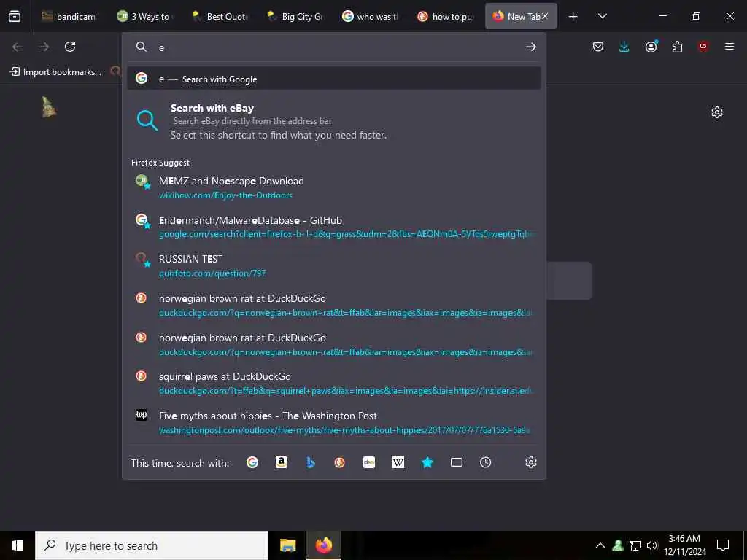This screenshot has width=747, height=560.
Task: Switch to the bandicam tab
Action: (x=69, y=17)
